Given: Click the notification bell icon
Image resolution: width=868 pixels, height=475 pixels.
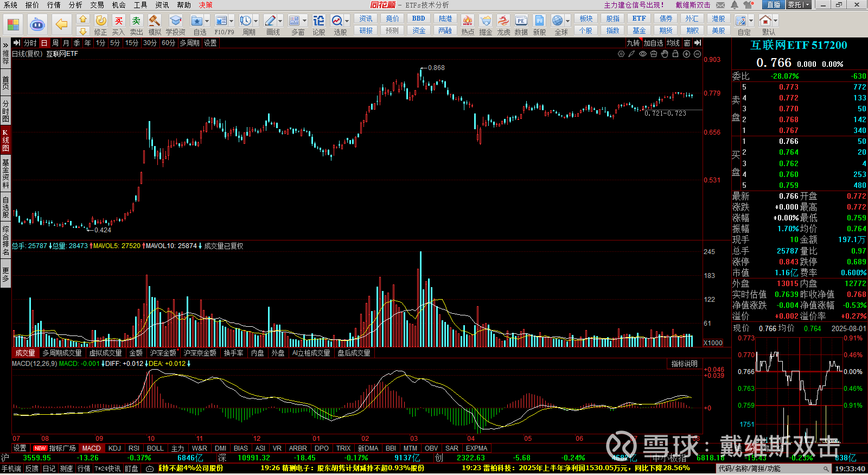Looking at the screenshot, I should tap(734, 5).
